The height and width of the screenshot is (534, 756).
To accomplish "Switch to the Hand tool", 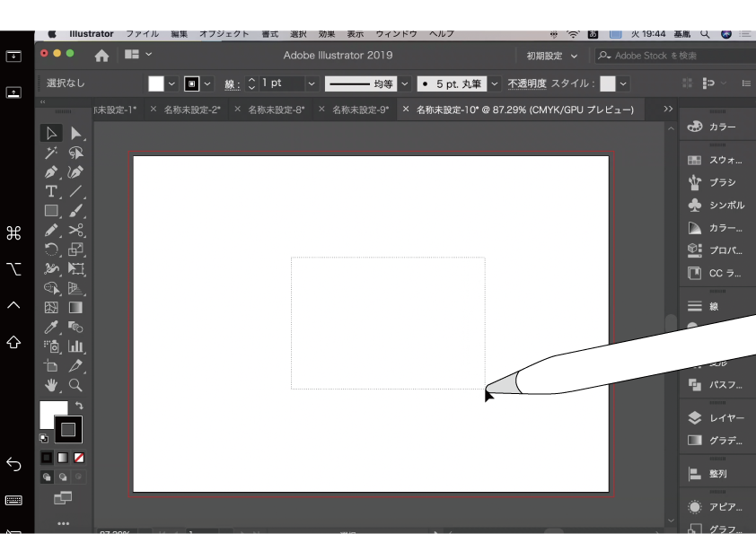I will tap(52, 385).
